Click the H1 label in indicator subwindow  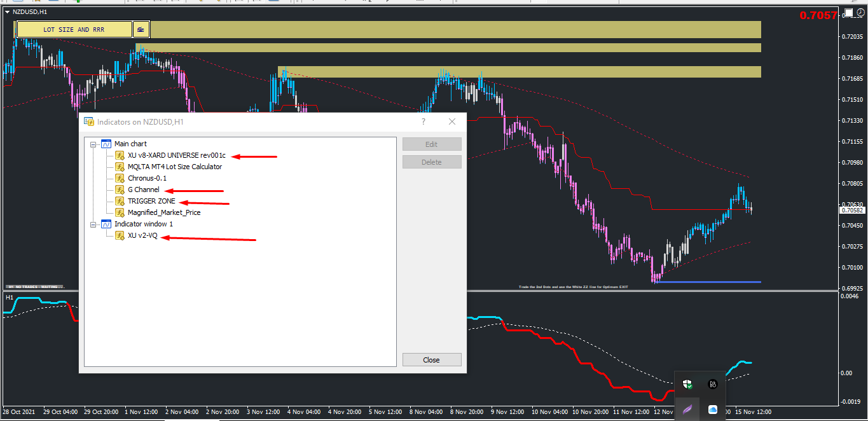point(10,298)
